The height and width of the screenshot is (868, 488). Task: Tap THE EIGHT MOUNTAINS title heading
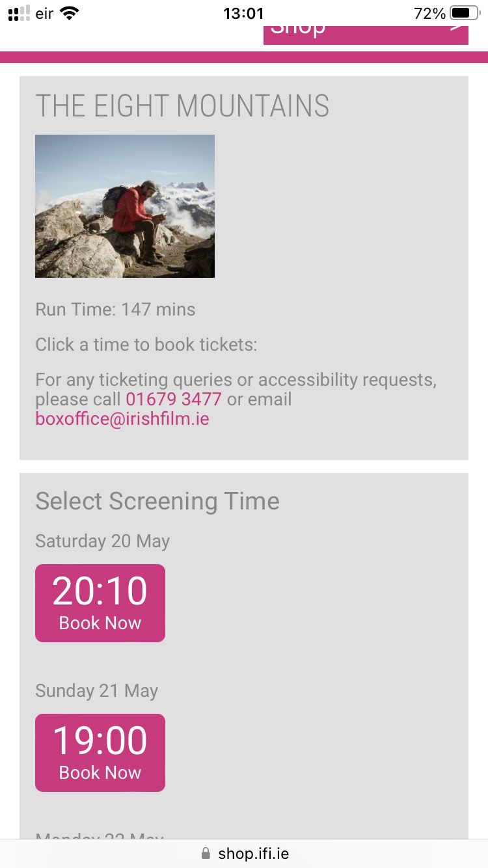pyautogui.click(x=182, y=106)
